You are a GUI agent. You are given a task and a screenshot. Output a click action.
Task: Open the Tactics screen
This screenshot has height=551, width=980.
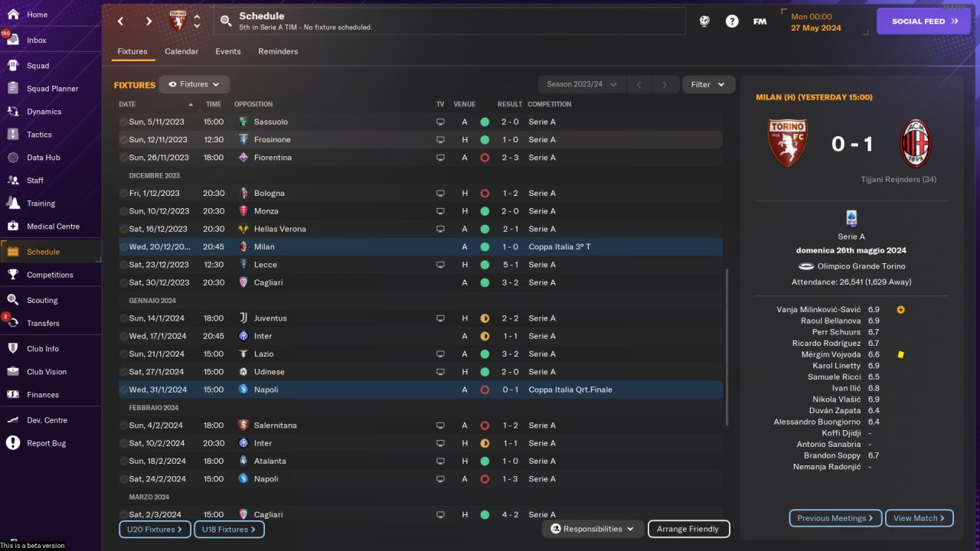tap(39, 135)
